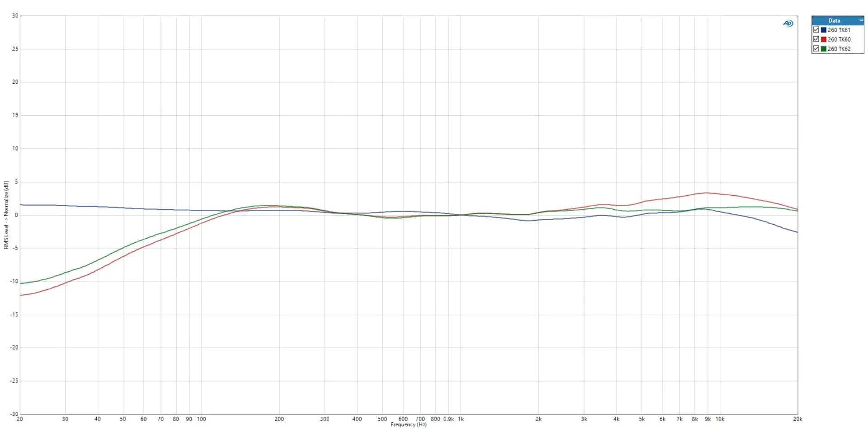Select the 260 TK61 legend label

pos(839,30)
